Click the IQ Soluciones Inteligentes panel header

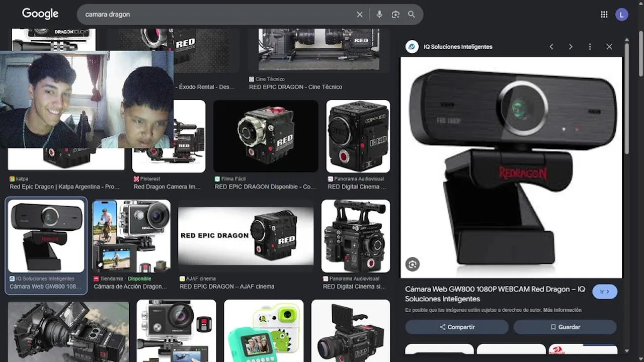point(458,47)
